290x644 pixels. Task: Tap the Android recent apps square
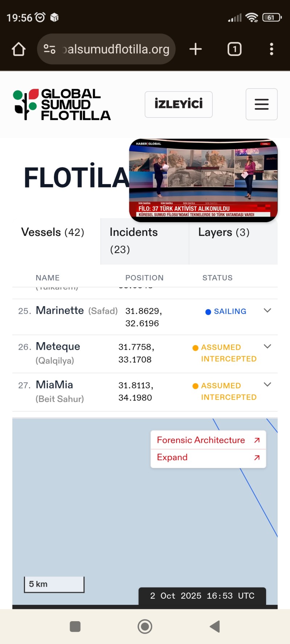[x=75, y=626]
